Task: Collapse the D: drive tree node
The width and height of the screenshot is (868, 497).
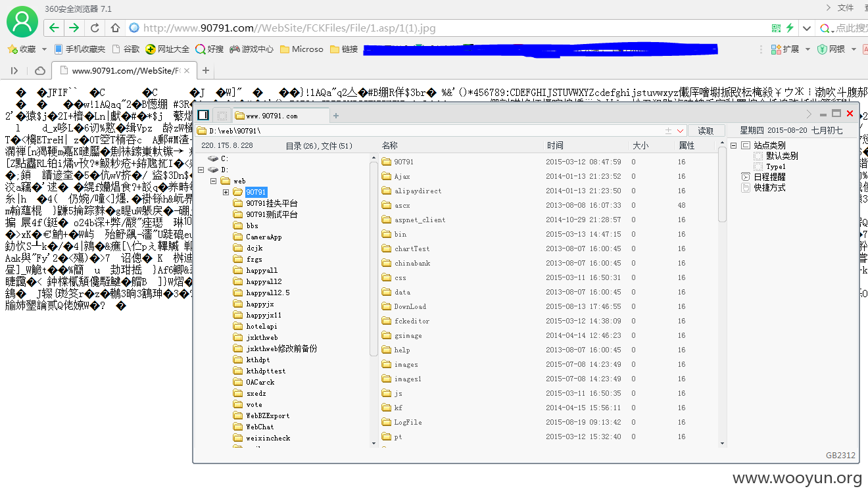Action: [x=201, y=170]
